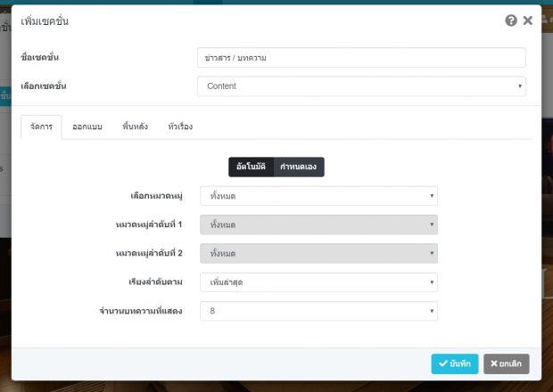Switch to กำหนดเอง mode
The height and width of the screenshot is (392, 553).
pyautogui.click(x=299, y=167)
